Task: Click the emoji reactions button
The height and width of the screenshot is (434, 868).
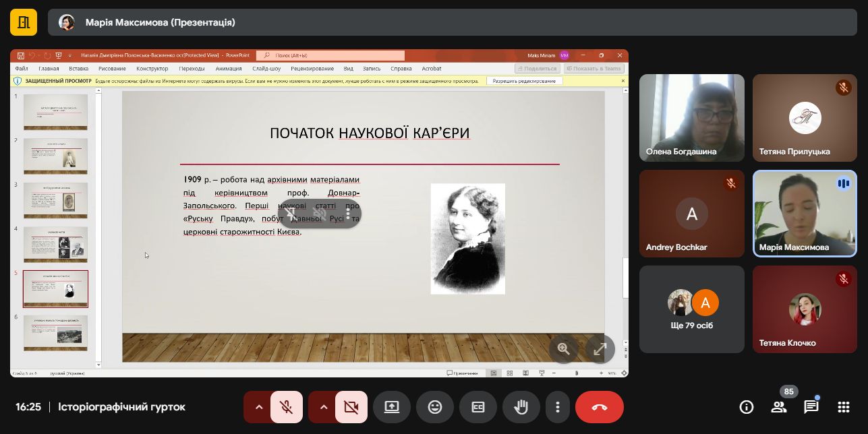Action: click(435, 407)
